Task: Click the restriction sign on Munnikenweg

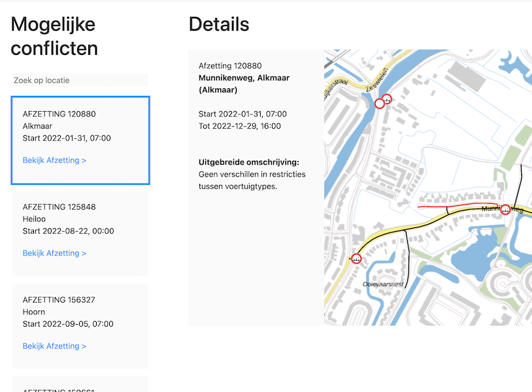Action: (505, 210)
